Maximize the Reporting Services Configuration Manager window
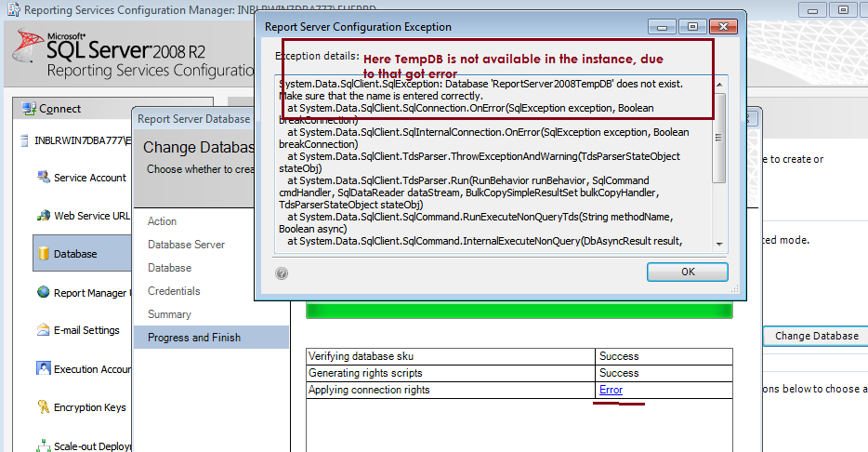The height and width of the screenshot is (452, 868). pos(843,10)
